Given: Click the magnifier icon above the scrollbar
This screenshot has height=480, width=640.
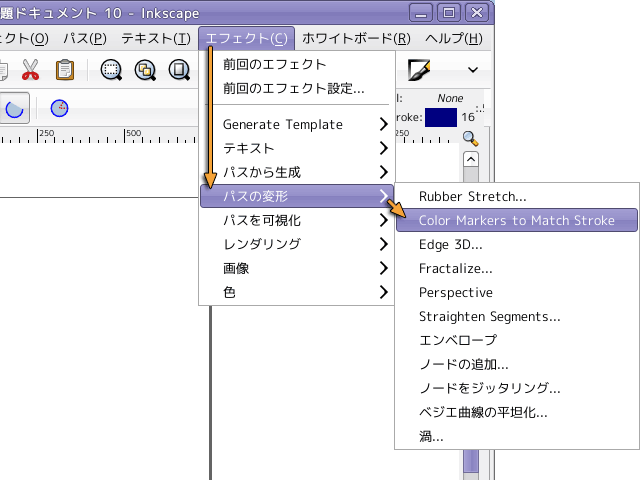Looking at the screenshot, I should point(470,139).
